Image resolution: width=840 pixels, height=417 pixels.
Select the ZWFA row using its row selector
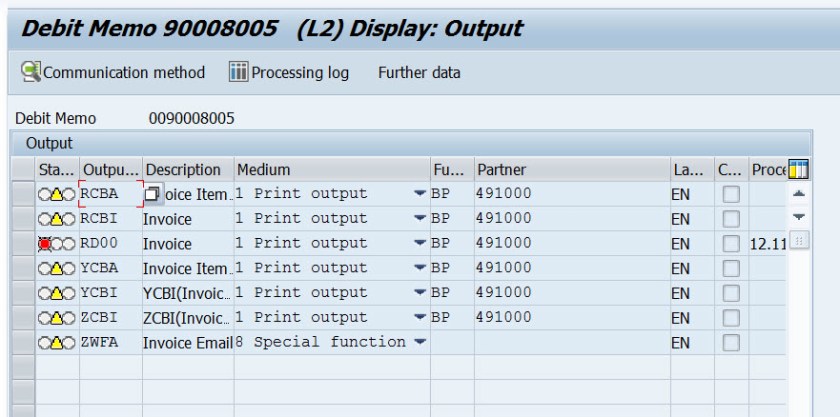23,342
